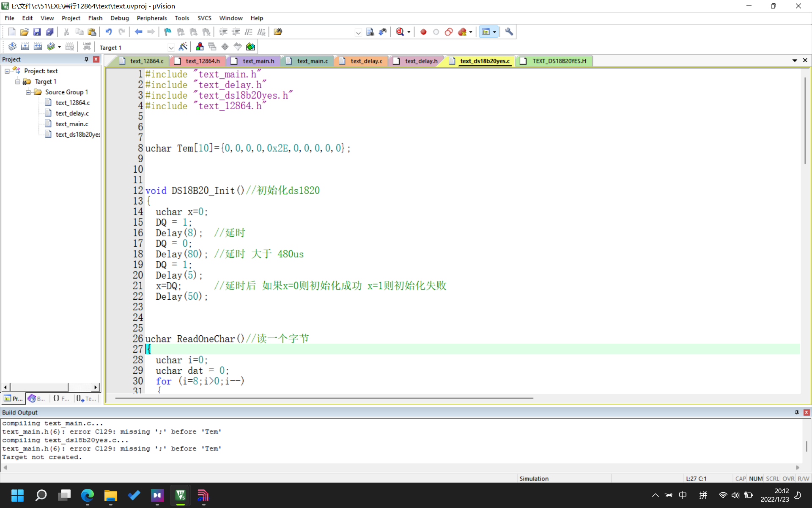
Task: Click the Windows Start button
Action: pos(17,495)
